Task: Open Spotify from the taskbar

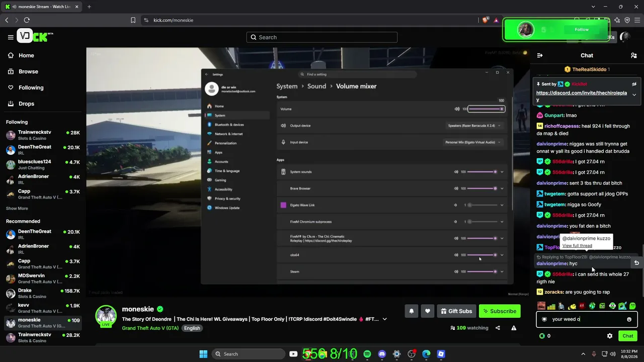Action: coord(367,354)
